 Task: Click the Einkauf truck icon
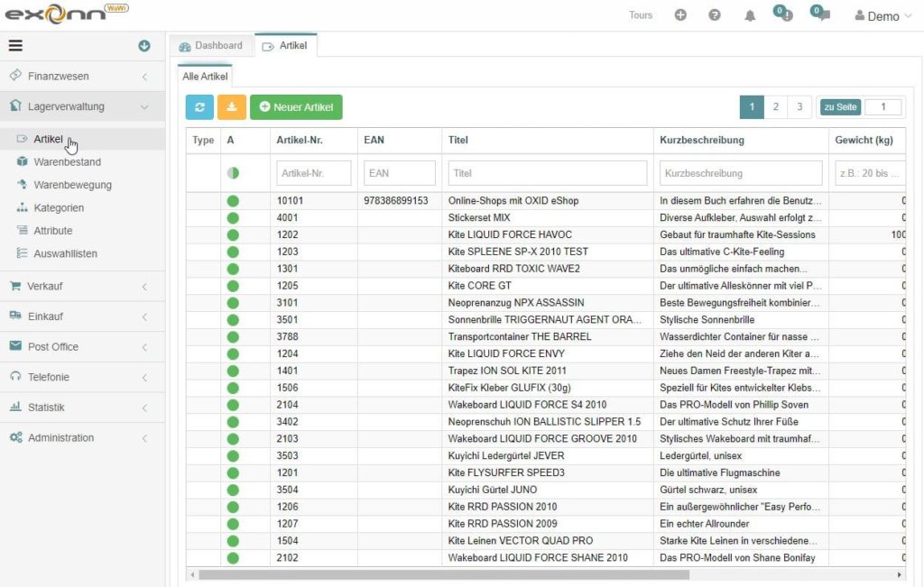tap(15, 316)
